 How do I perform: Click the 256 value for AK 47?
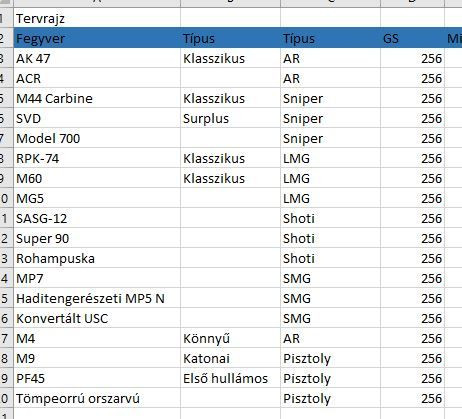click(412, 58)
